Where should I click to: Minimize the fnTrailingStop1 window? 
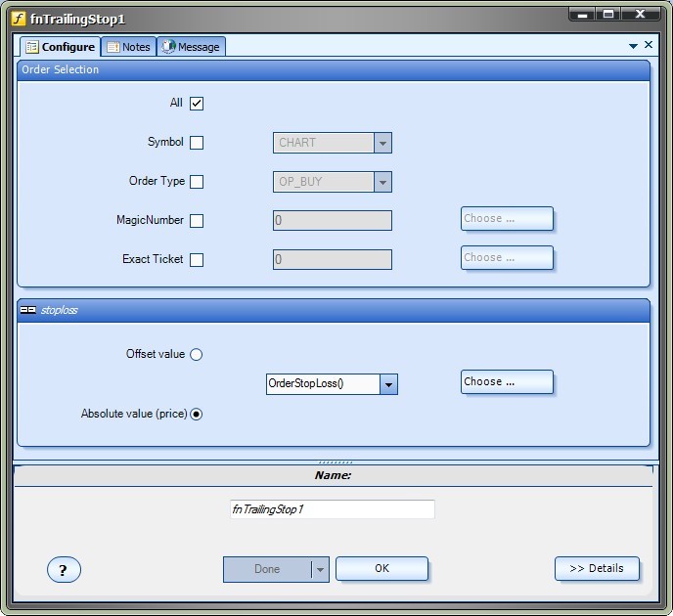coord(582,14)
